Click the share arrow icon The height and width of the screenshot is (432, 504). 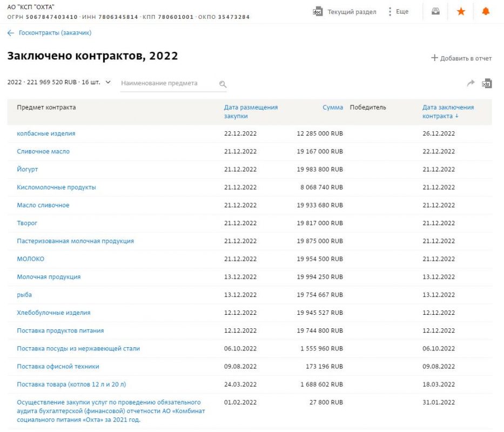471,83
